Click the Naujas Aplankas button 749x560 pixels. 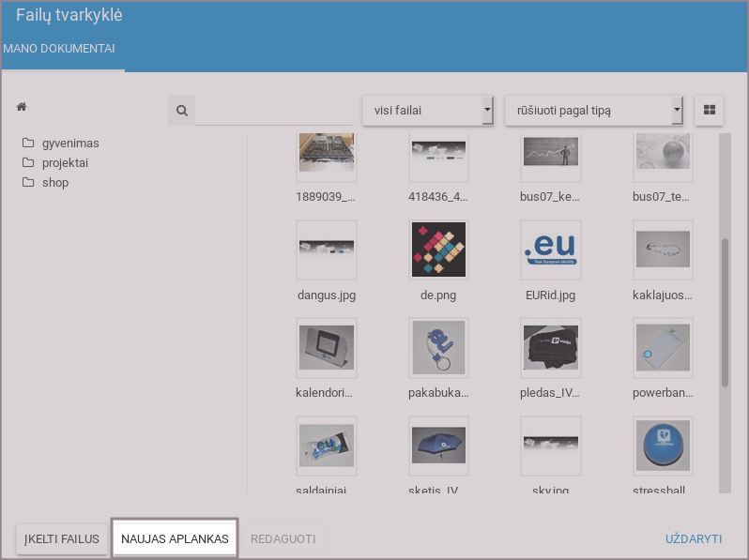[x=175, y=539]
